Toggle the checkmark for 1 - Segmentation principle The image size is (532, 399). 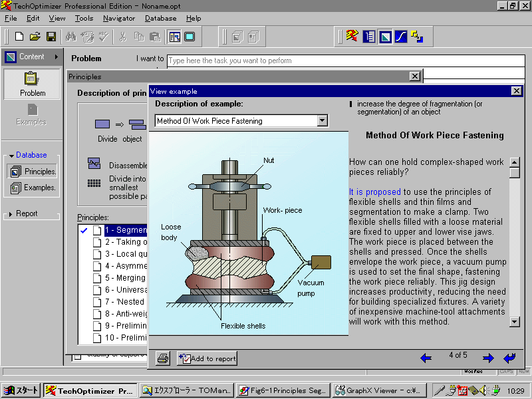coord(84,230)
